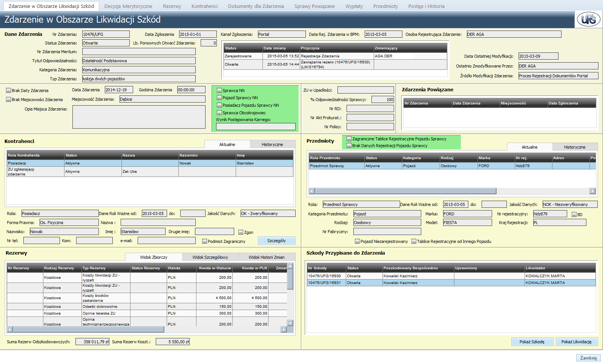Click the Miejscowość Zdarzenia field with Dębice
This screenshot has width=603, height=364.
pyautogui.click(x=163, y=99)
